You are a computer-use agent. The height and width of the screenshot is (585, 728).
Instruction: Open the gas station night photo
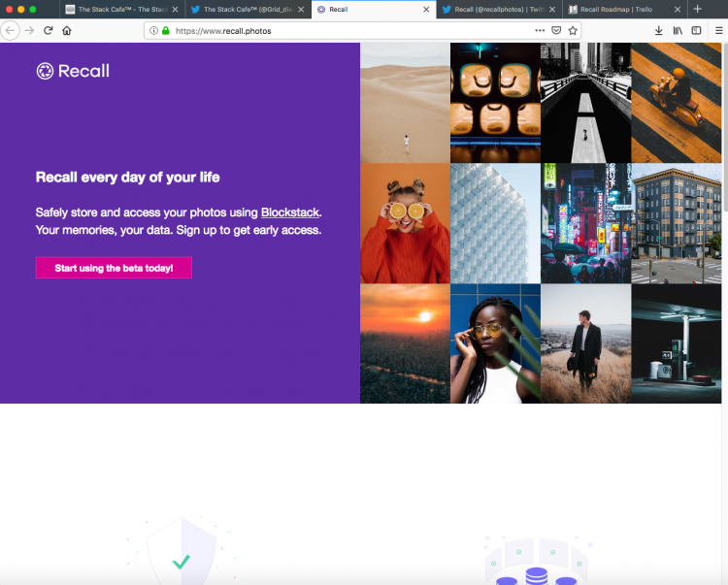coord(676,343)
